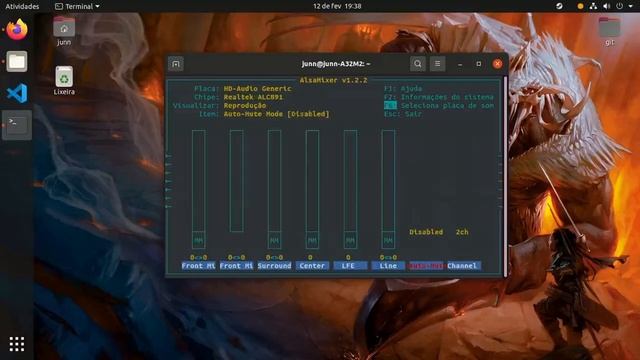
Task: Click the Realtek ALC891 chip name
Action: click(253, 97)
